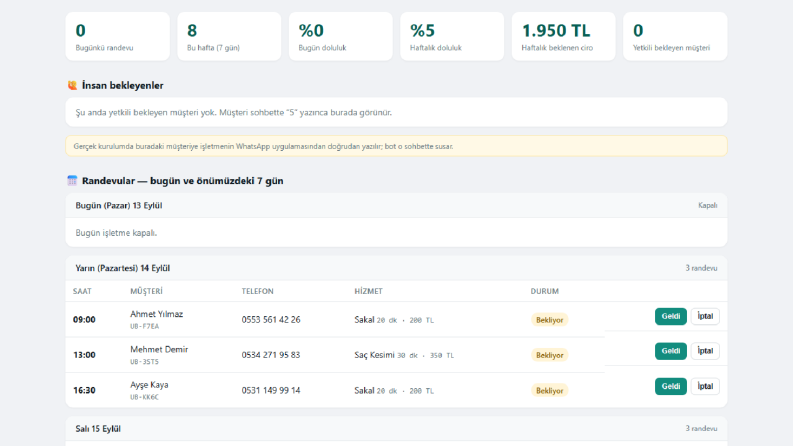Image resolution: width=793 pixels, height=446 pixels.
Task: Select the DURUM column header
Action: (x=544, y=291)
